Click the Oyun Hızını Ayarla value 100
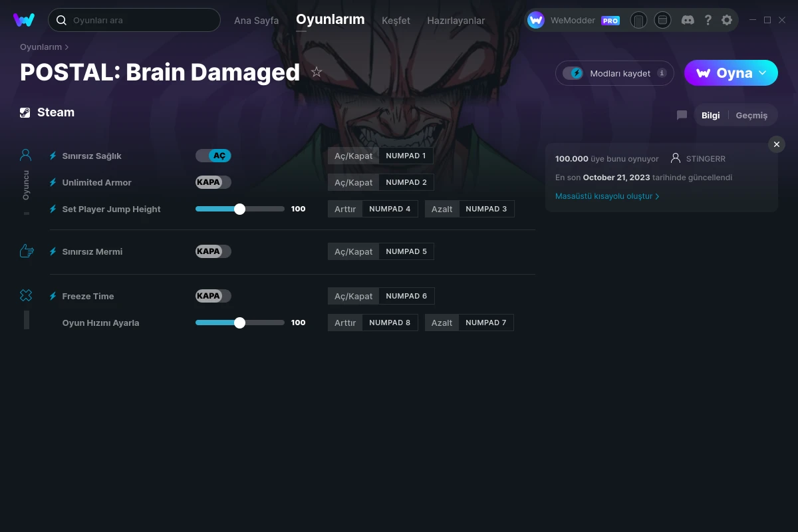This screenshot has width=798, height=532. tap(299, 323)
